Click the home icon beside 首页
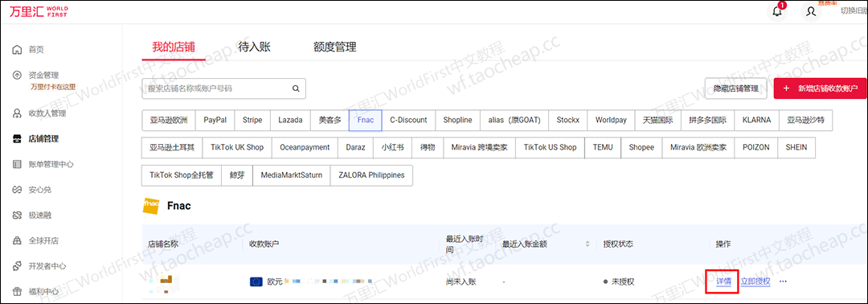Image resolution: width=868 pixels, height=304 pixels. 17,50
